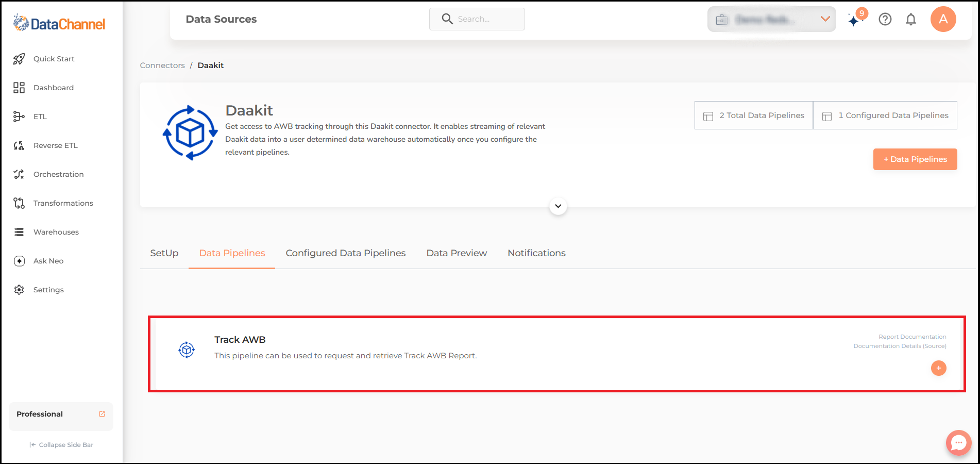This screenshot has width=980, height=464.
Task: Click the + Data Pipelines button
Action: click(915, 159)
